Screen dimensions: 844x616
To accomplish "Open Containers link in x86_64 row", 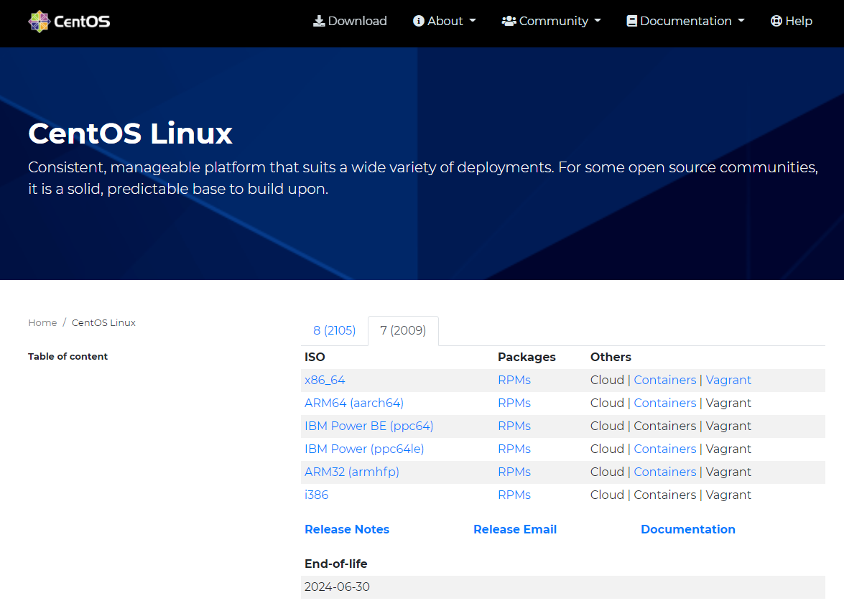I will [664, 380].
